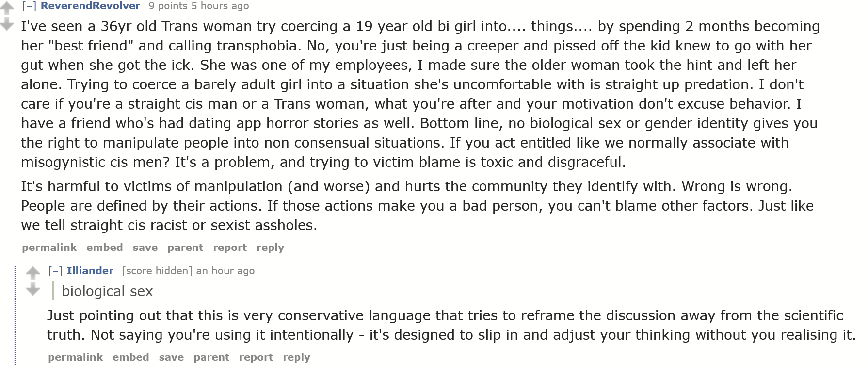Go to parent of ReverendRevolver's comment
The height and width of the screenshot is (365, 868).
point(185,248)
